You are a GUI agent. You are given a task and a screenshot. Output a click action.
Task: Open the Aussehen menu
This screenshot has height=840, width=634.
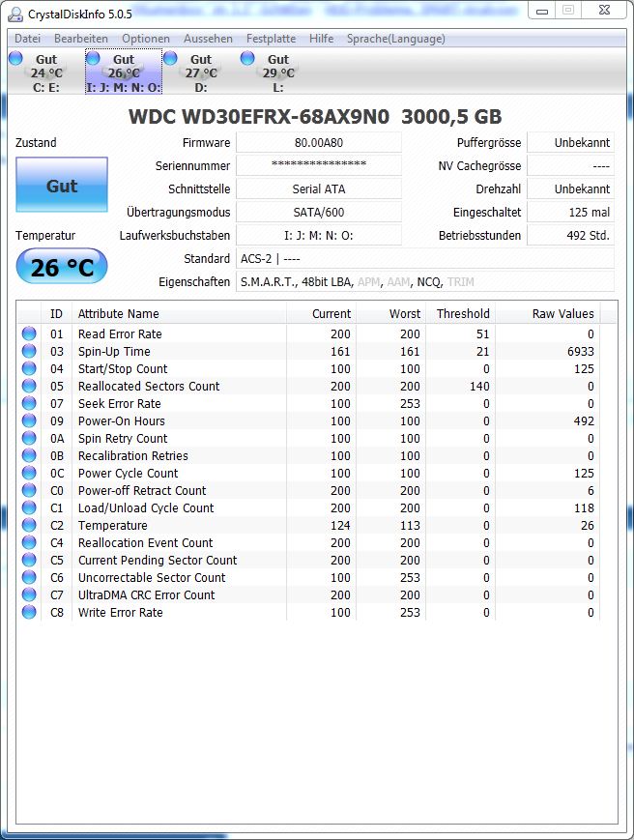click(x=208, y=39)
